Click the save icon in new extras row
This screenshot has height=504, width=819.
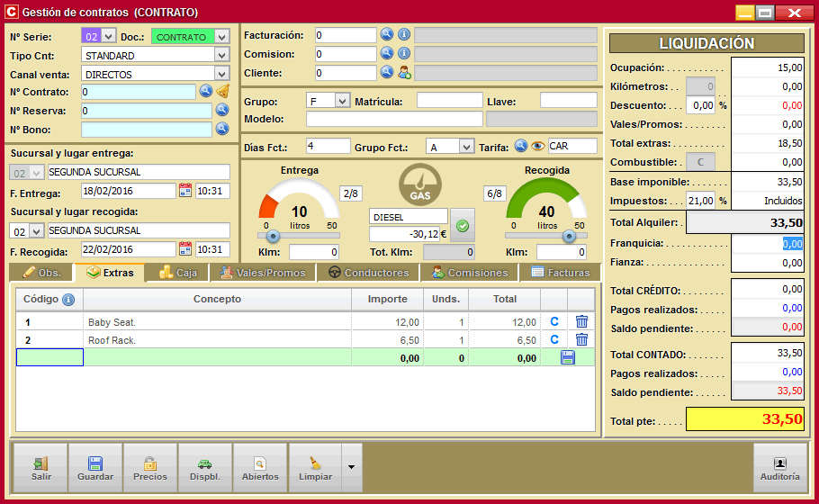coord(568,357)
